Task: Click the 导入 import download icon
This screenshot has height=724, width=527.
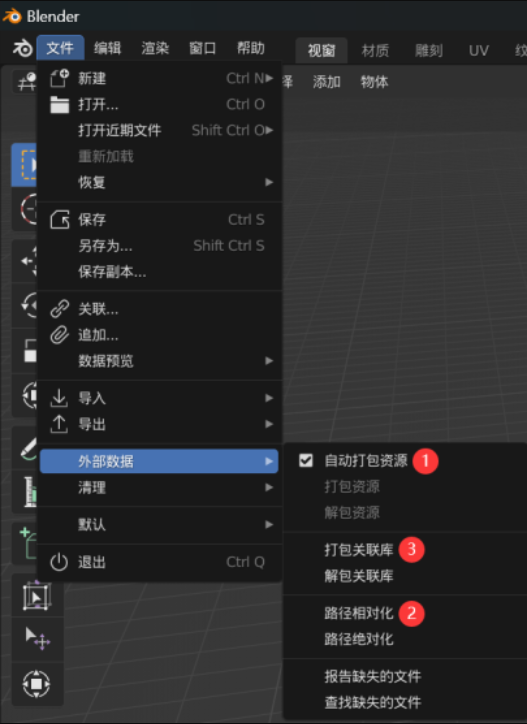Action: (59, 398)
